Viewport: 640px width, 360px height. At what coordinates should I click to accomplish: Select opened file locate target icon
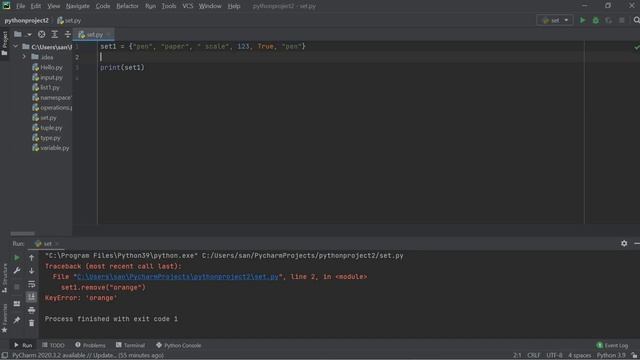[x=42, y=34]
